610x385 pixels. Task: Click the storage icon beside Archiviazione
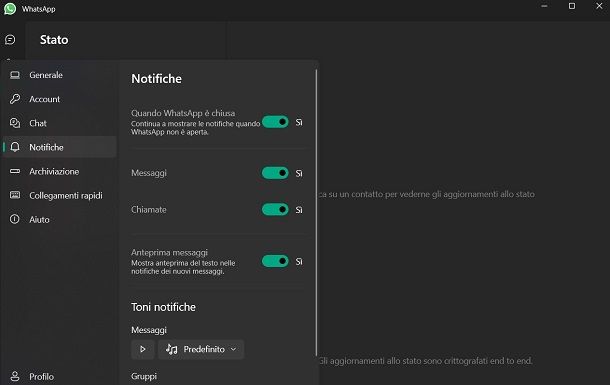[x=15, y=171]
